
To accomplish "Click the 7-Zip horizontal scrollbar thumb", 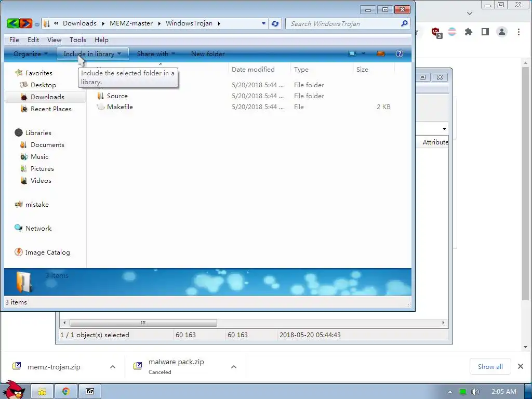I will pyautogui.click(x=143, y=323).
